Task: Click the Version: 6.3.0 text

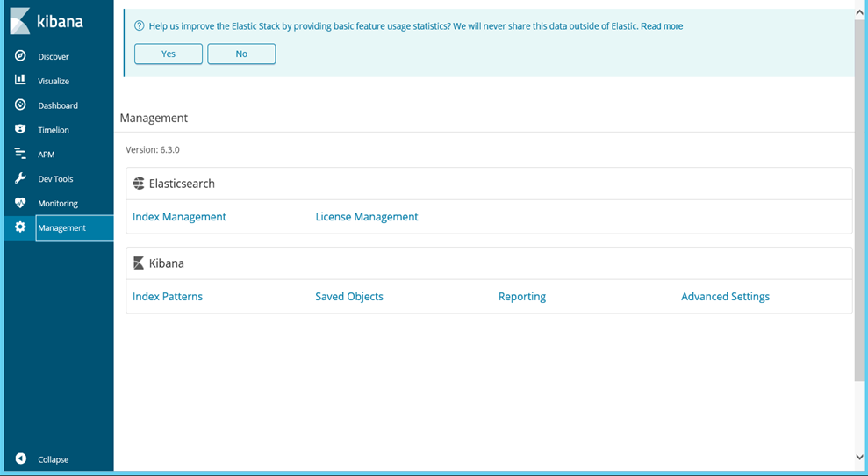Action: coord(153,149)
